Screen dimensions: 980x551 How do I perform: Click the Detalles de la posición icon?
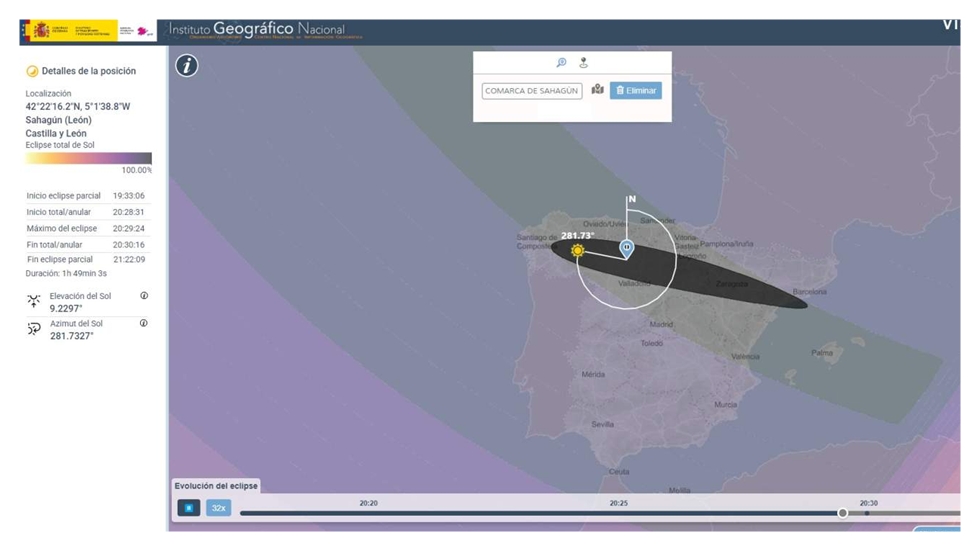32,71
